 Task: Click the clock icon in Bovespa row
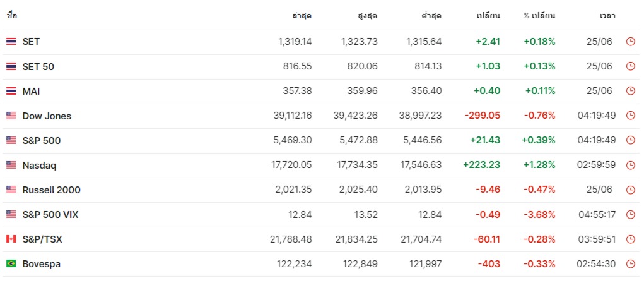click(x=630, y=264)
